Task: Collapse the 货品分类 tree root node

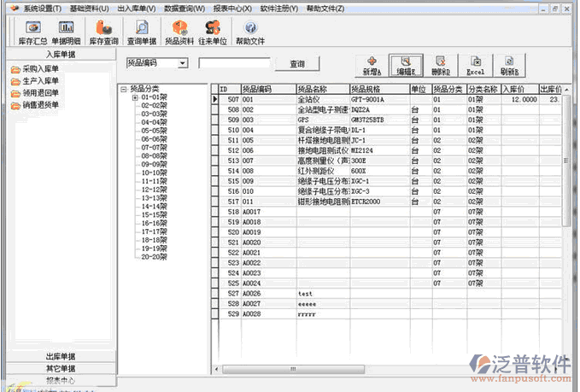Action: (124, 89)
